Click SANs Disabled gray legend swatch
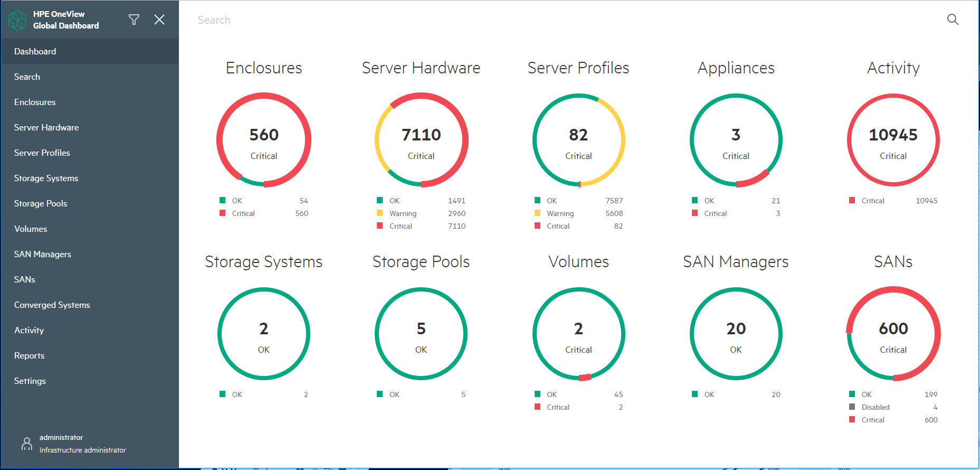This screenshot has height=470, width=980. (852, 407)
